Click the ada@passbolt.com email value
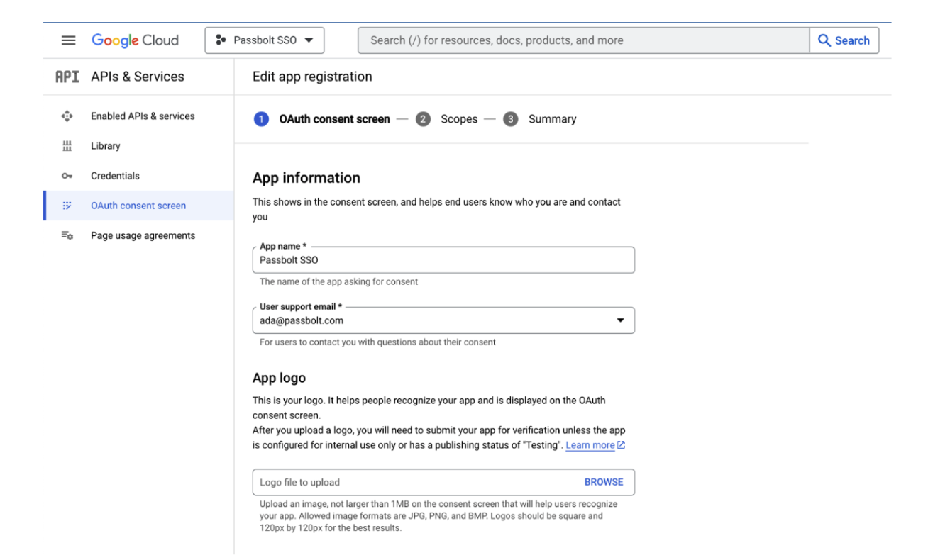950x560 pixels. pos(302,320)
